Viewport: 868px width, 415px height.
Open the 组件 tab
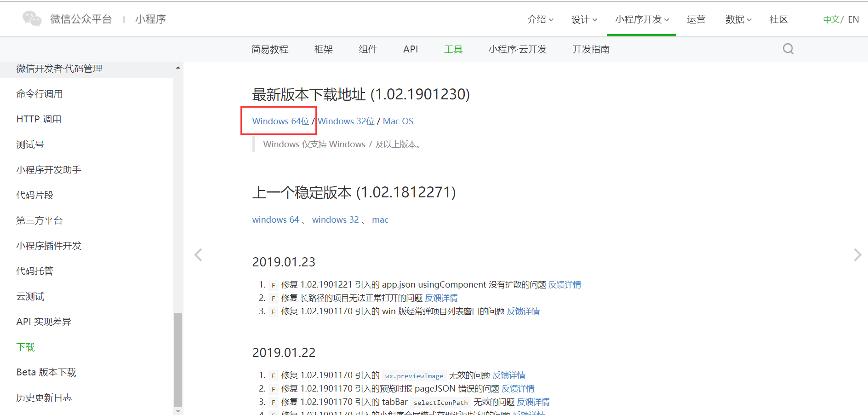(368, 49)
